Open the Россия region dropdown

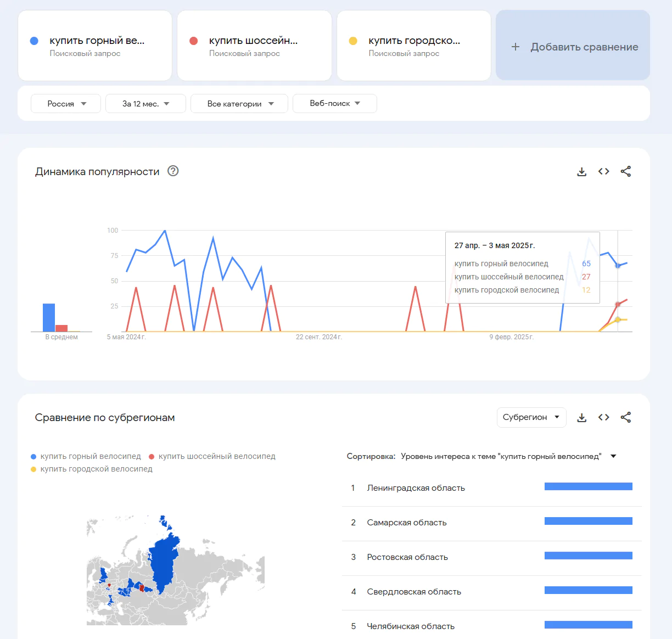click(x=66, y=103)
